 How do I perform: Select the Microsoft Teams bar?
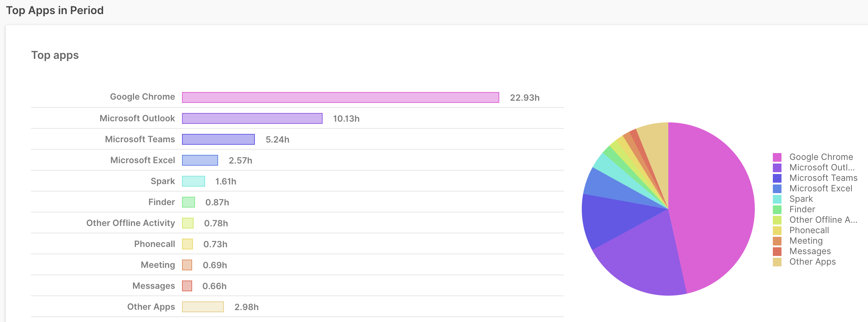point(218,139)
